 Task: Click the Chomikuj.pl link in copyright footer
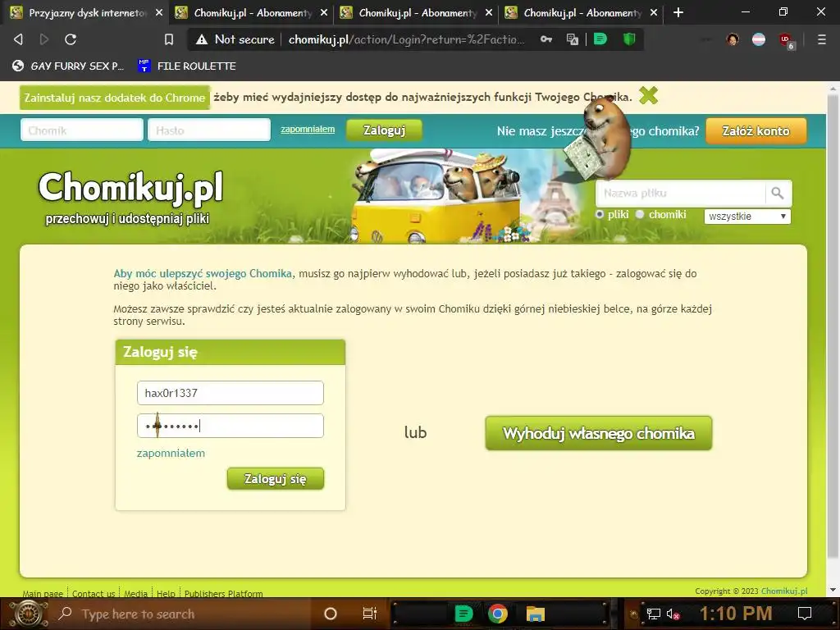[783, 591]
